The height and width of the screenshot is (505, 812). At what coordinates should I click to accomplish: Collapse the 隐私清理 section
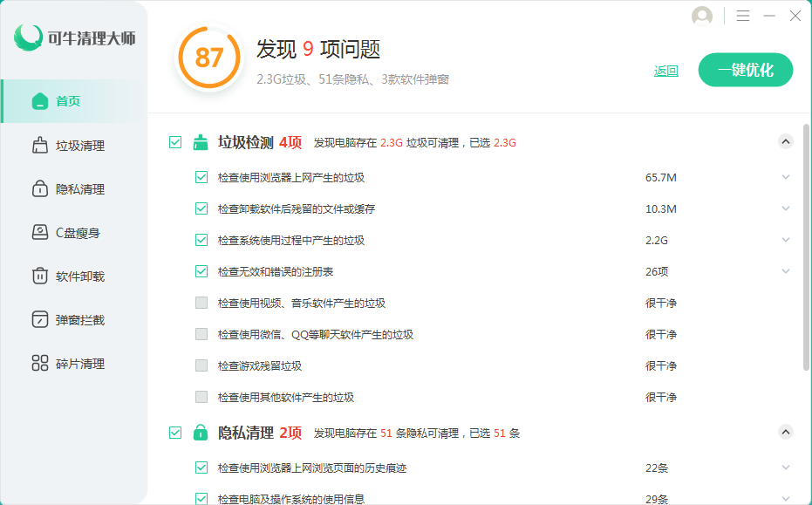tap(785, 432)
